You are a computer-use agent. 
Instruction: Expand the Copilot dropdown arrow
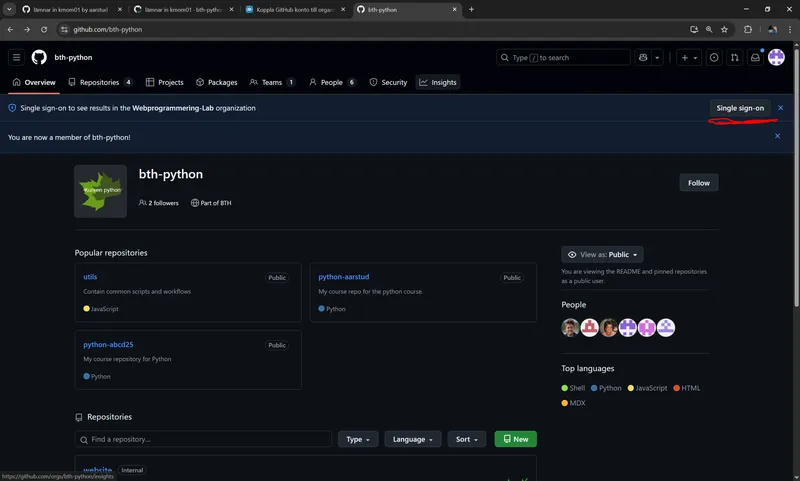tap(657, 58)
